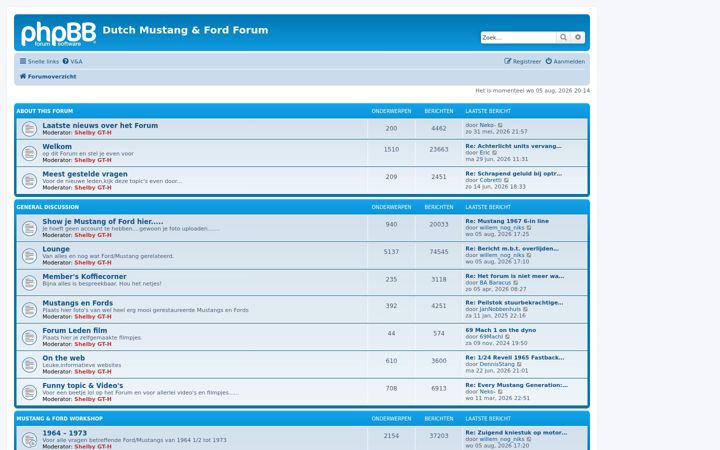
Task: Open the Welkom forum
Action: 57,146
